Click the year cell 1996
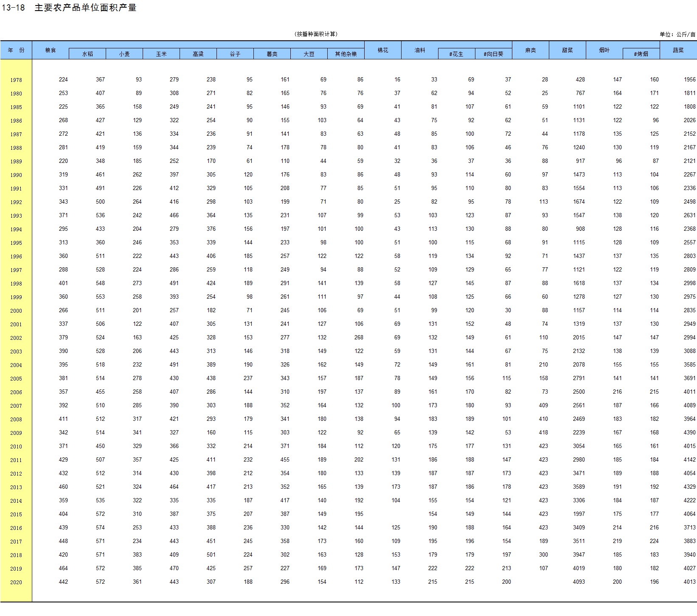The image size is (697, 616). point(16,256)
